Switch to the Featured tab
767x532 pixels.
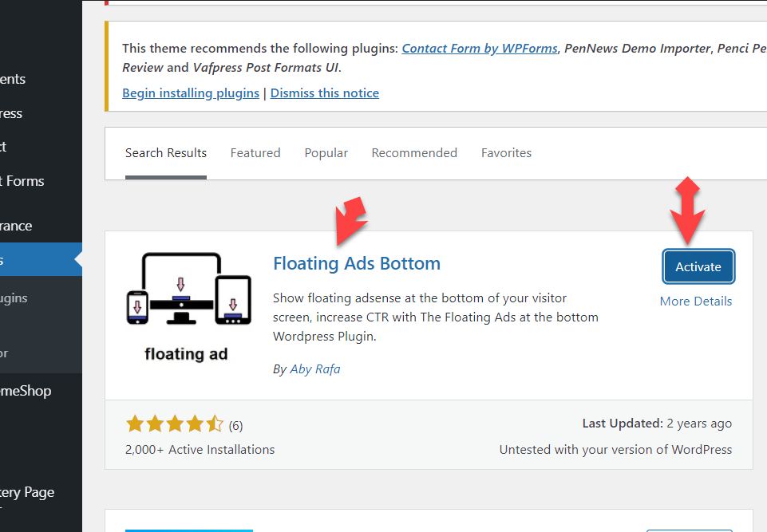click(255, 153)
